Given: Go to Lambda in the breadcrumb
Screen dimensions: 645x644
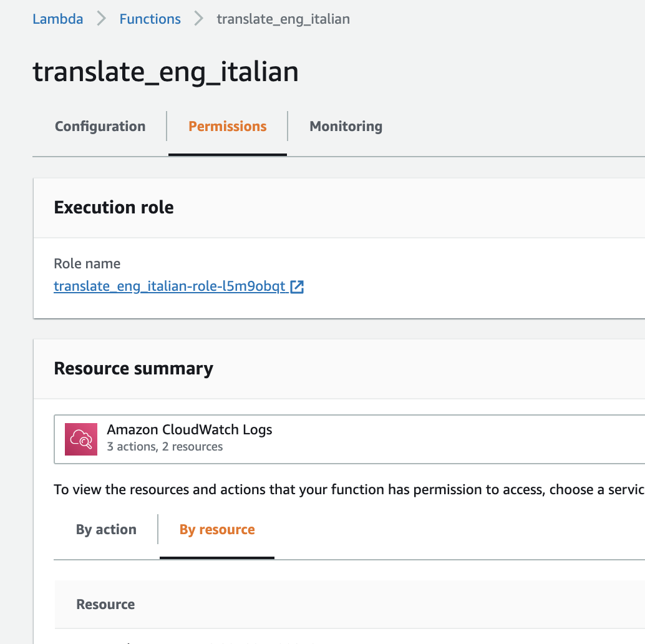Looking at the screenshot, I should pyautogui.click(x=57, y=19).
